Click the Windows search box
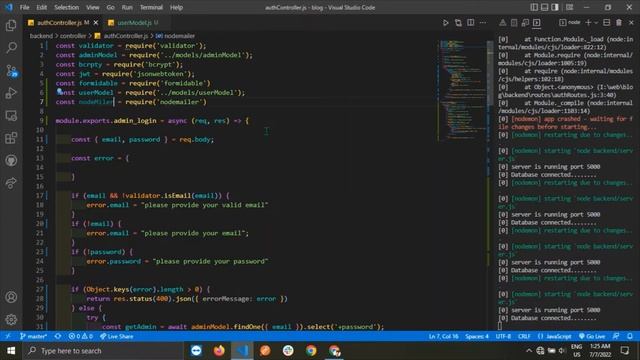The width and height of the screenshot is (640, 360). (103, 351)
